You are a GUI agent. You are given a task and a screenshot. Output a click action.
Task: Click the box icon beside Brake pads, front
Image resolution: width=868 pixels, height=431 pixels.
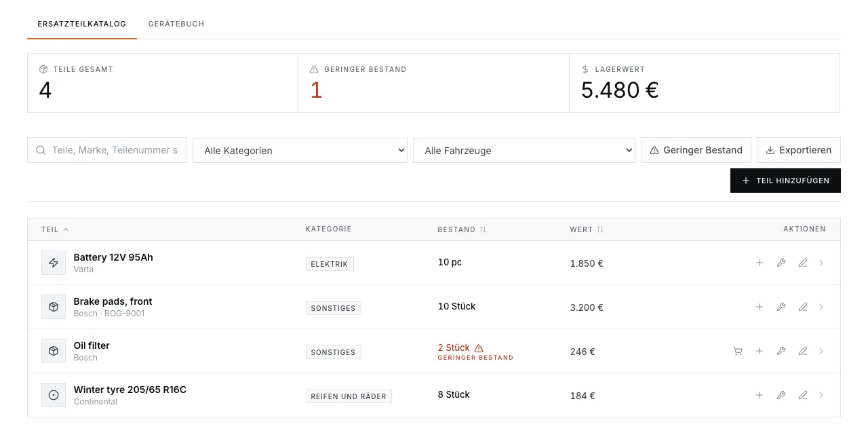(54, 307)
